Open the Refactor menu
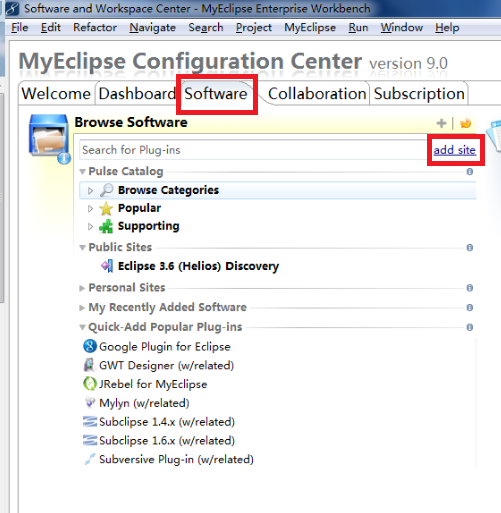The width and height of the screenshot is (501, 513). pyautogui.click(x=95, y=27)
